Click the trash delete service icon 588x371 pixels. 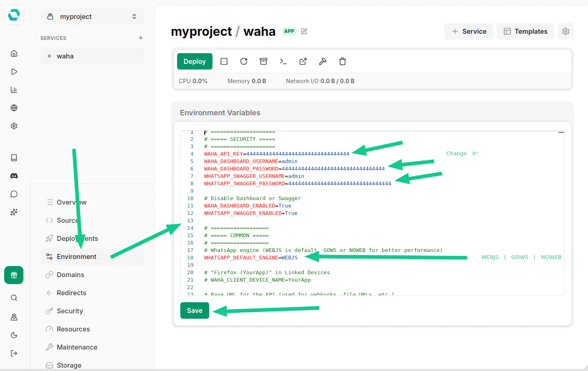pos(343,61)
